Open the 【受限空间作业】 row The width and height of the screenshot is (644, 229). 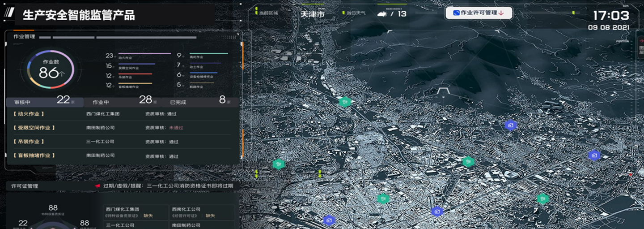tap(34, 128)
